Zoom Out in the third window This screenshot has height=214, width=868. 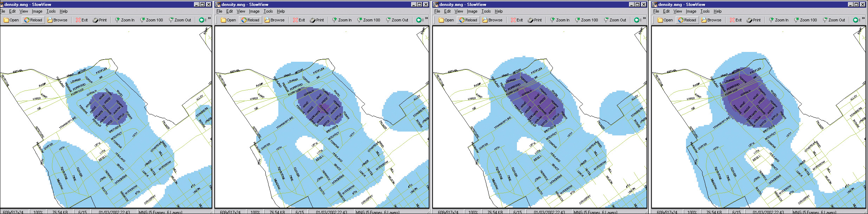pos(615,20)
